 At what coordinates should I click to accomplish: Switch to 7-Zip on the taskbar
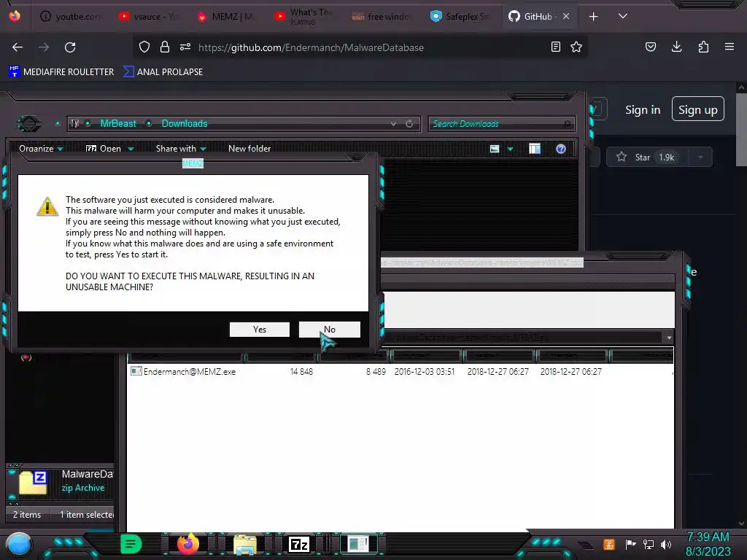click(298, 544)
